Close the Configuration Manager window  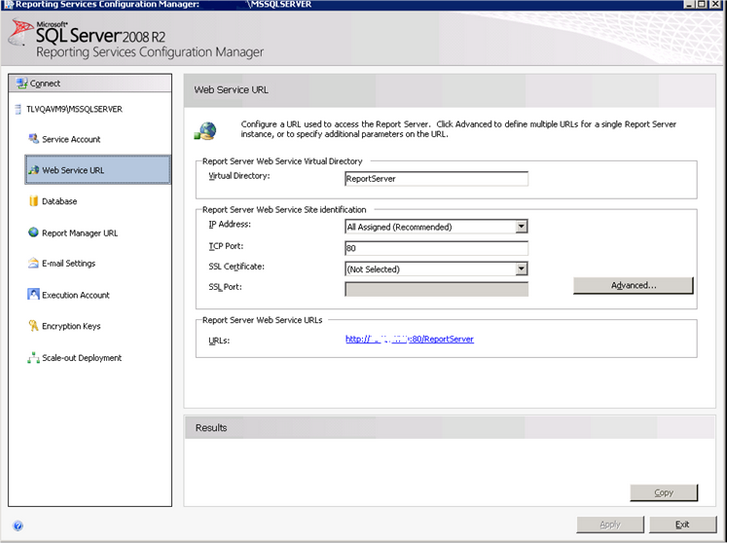[x=715, y=4]
